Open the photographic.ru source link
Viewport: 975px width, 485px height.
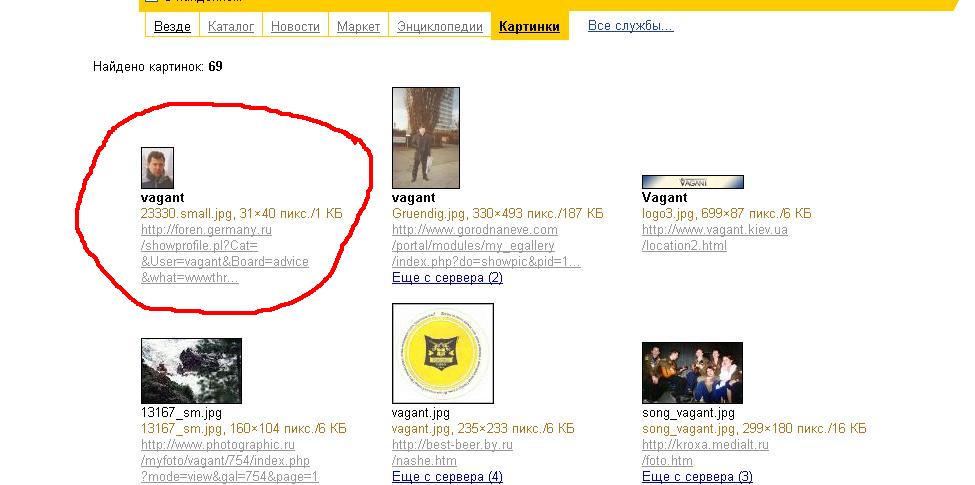pos(218,445)
